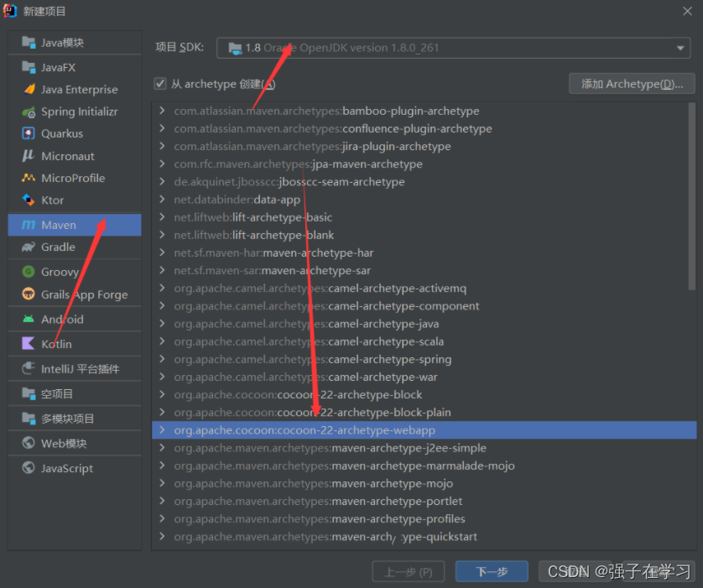Image resolution: width=703 pixels, height=588 pixels.
Task: Click the Android robot icon
Action: tap(29, 319)
